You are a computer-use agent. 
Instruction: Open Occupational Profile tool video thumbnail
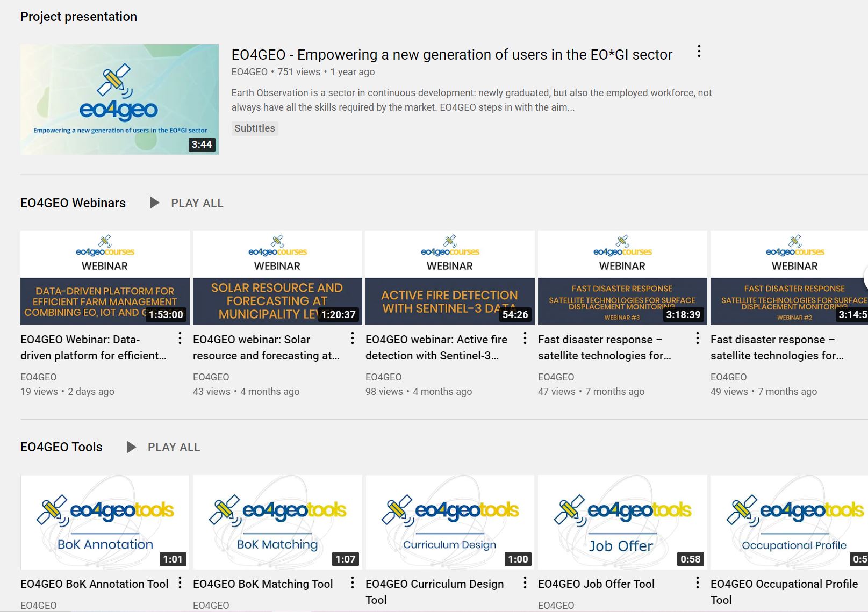click(789, 522)
